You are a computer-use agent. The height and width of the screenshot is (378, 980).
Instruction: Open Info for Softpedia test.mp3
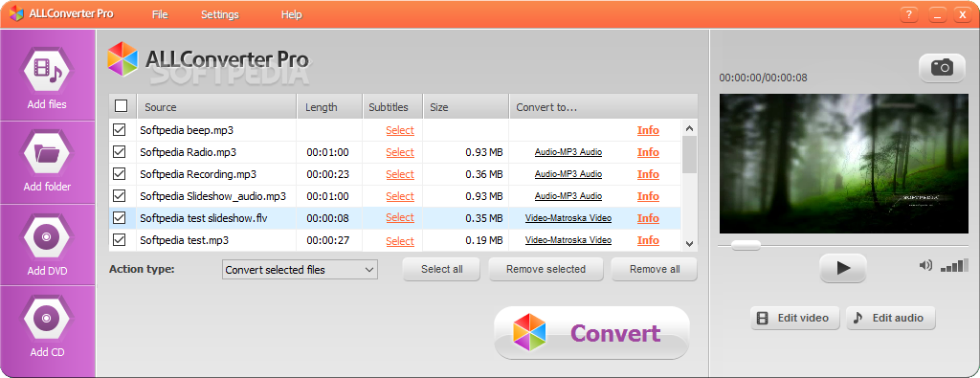pyautogui.click(x=648, y=240)
